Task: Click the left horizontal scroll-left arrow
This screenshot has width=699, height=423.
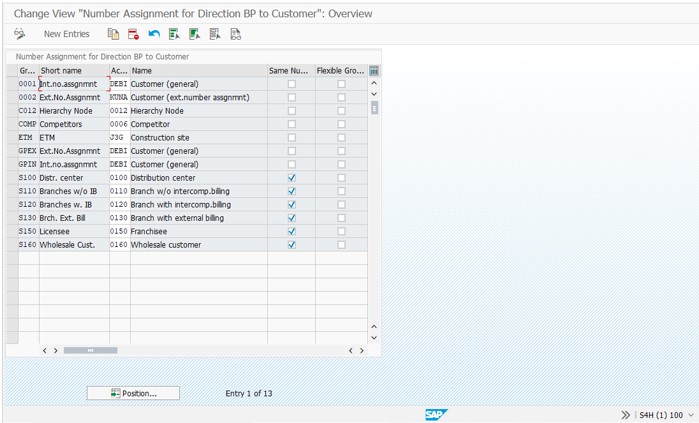Action: [45, 351]
